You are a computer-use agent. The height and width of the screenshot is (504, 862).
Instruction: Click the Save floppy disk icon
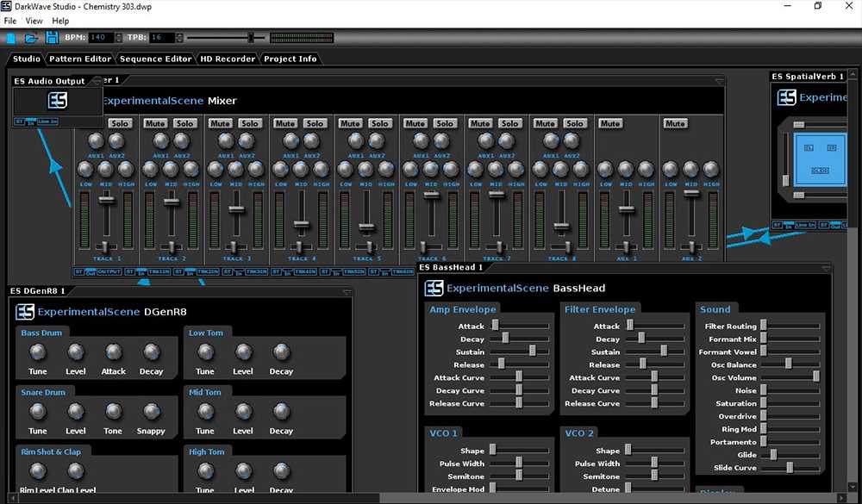pos(52,38)
